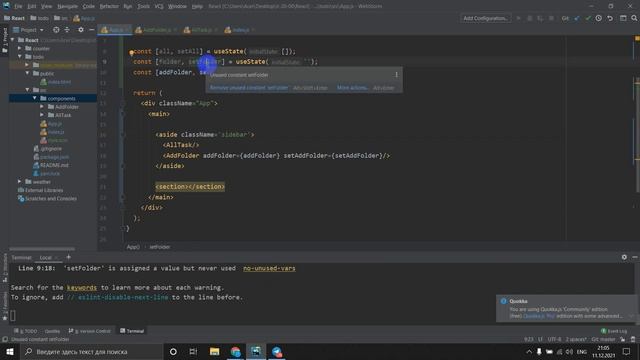Open Project panel settings gear
This screenshot has height=360, width=640.
81,30
